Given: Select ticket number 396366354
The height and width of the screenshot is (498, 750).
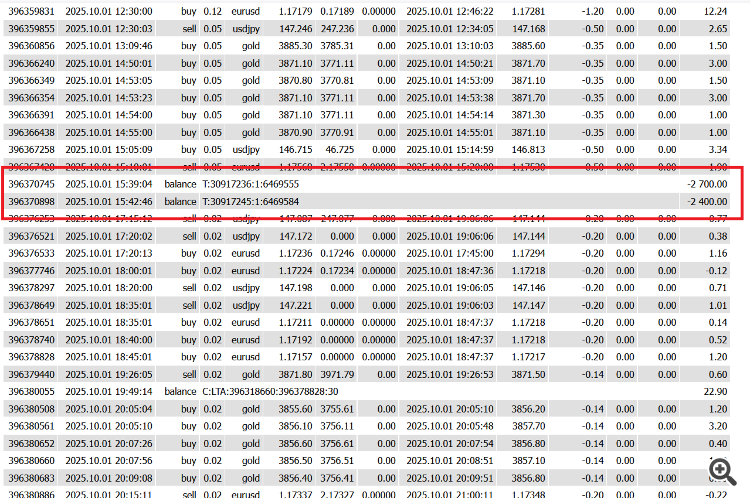Looking at the screenshot, I should [x=32, y=98].
